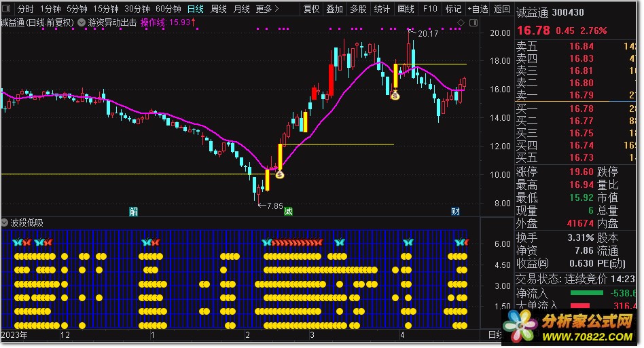
Task: Open F10 company information
Action: coord(430,9)
